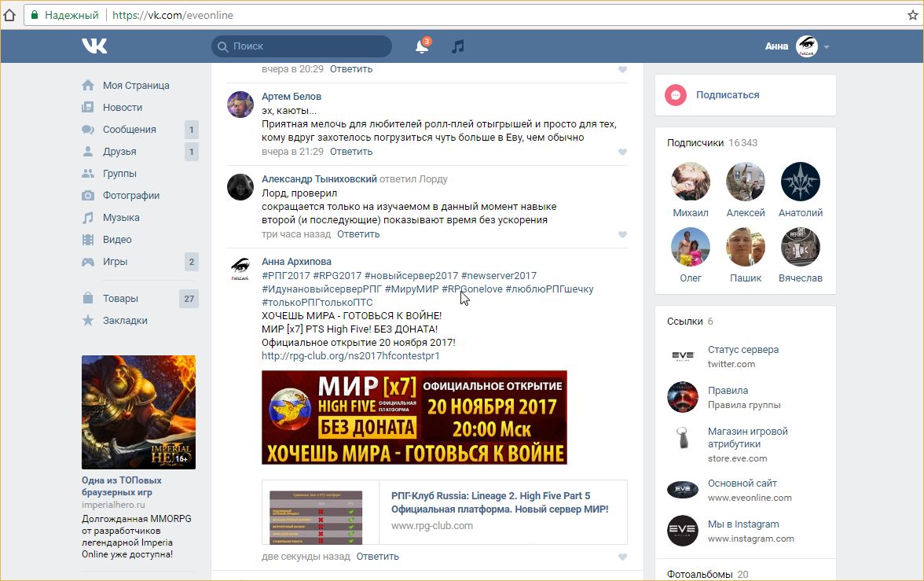This screenshot has height=581, width=924.
Task: Open the Анна profile dropdown arrow
Action: (827, 47)
